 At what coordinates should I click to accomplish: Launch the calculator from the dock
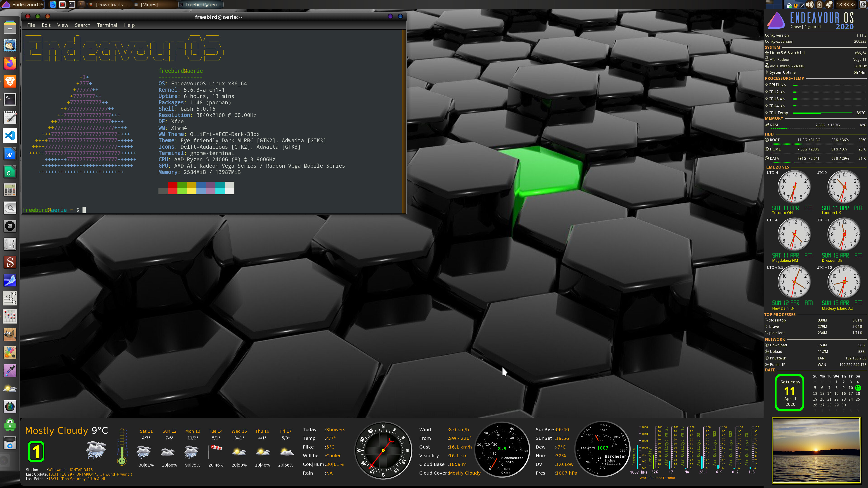click(10, 190)
